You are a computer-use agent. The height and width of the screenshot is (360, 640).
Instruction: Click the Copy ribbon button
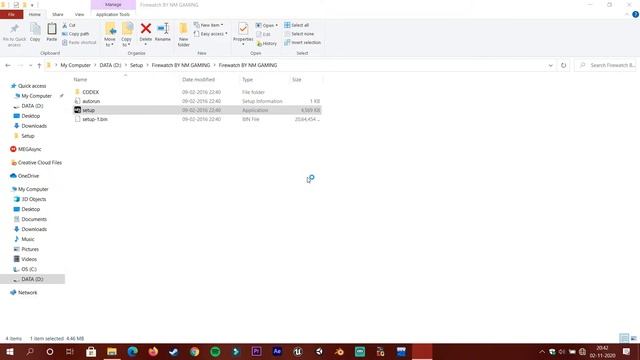[x=35, y=33]
